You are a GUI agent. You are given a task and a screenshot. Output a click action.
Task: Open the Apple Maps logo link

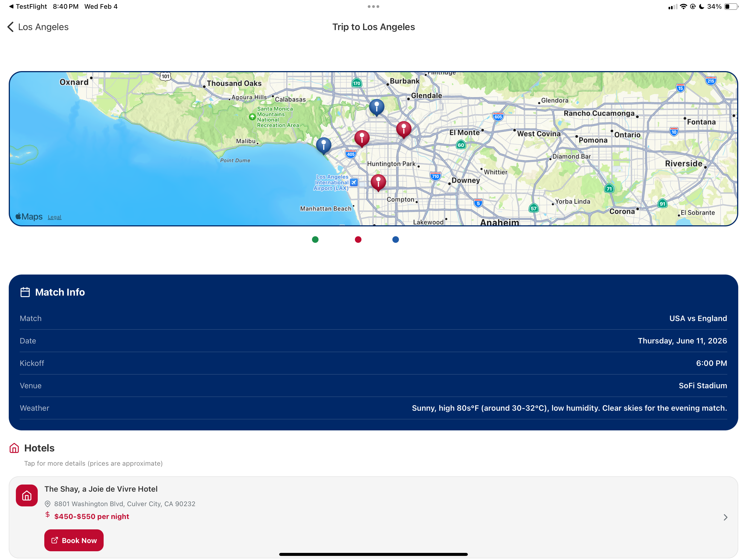pos(29,217)
